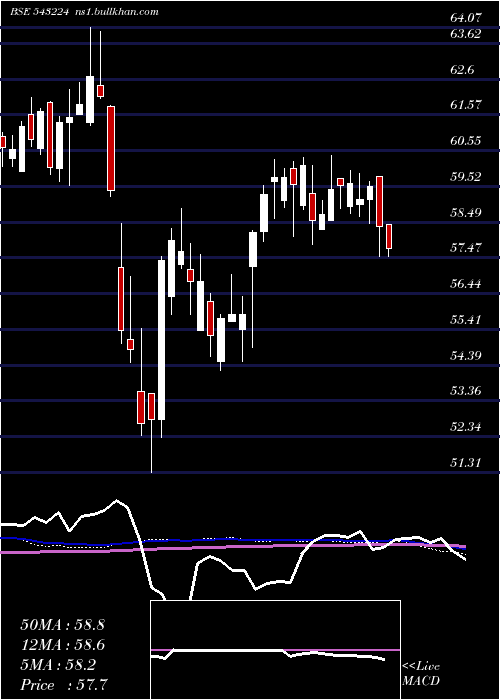Select the 54.39 price level label
The height and width of the screenshot is (700, 500).
tap(466, 355)
